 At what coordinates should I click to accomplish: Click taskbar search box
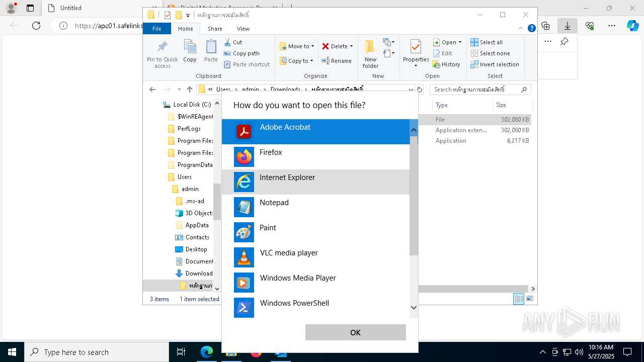97,352
